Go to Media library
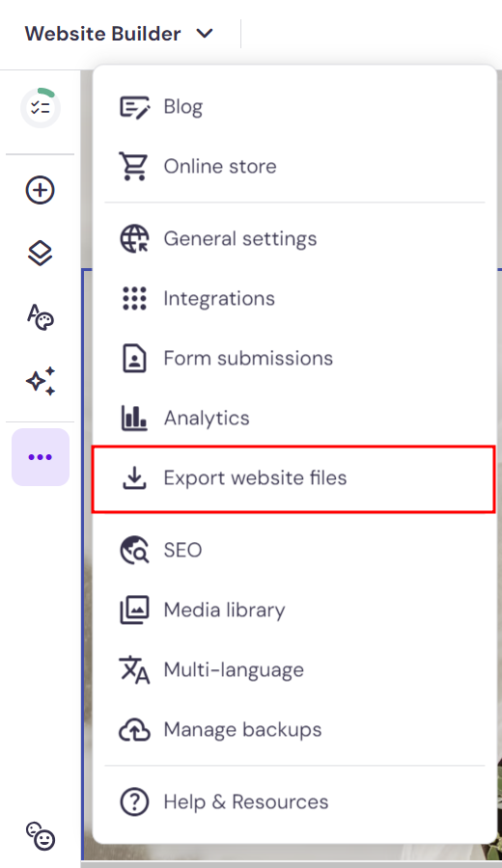Image resolution: width=502 pixels, height=868 pixels. coord(293,610)
